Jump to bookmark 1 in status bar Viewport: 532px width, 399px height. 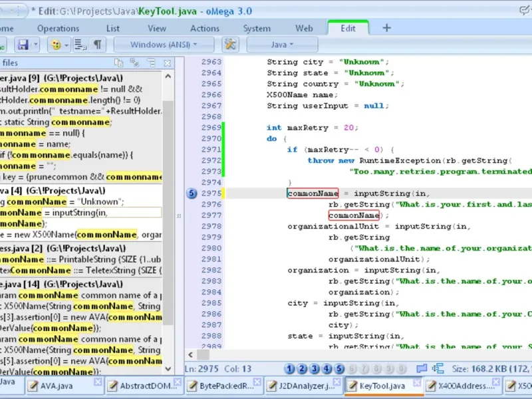(289, 368)
